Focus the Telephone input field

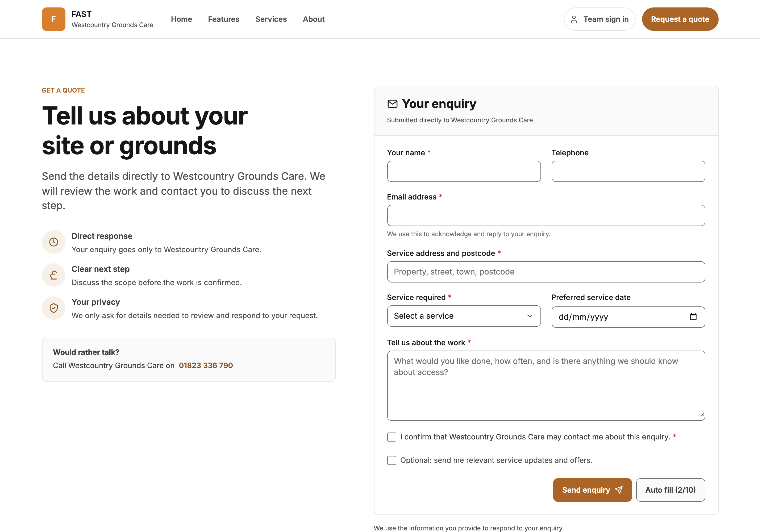tap(628, 171)
